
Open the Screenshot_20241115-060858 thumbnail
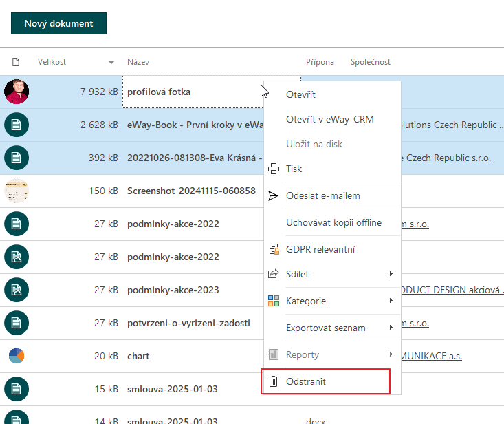(17, 191)
